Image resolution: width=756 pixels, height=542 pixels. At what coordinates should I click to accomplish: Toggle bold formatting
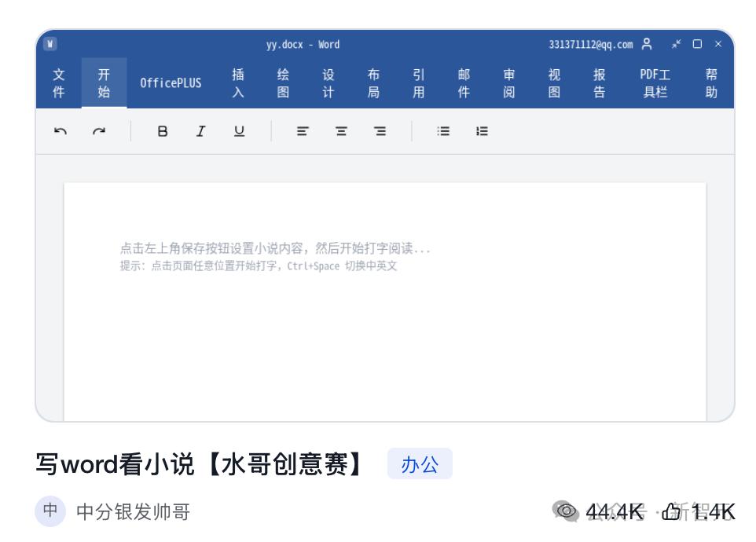click(163, 131)
